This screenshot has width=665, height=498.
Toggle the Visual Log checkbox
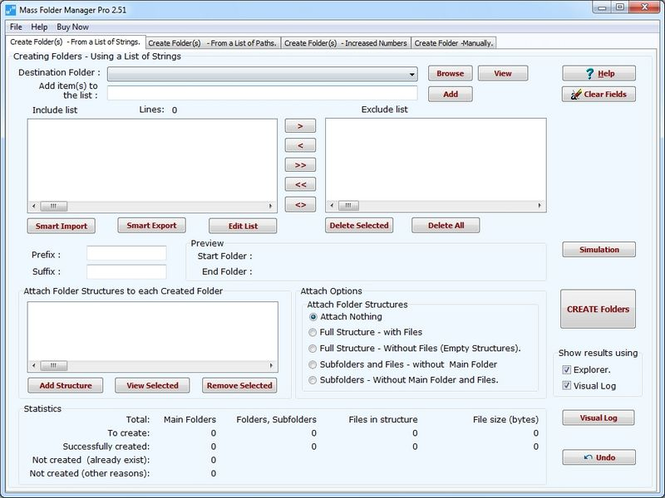(567, 386)
